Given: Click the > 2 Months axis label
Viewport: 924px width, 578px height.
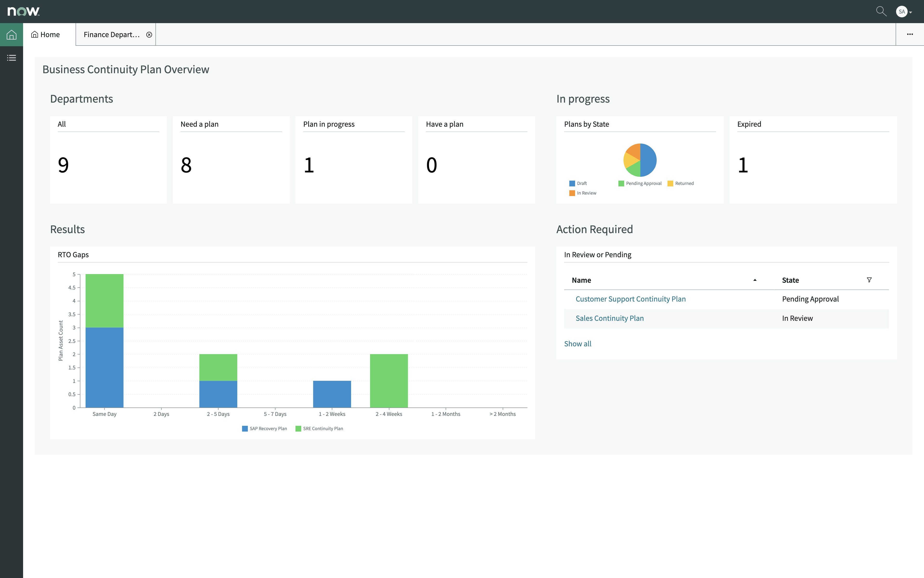Looking at the screenshot, I should tap(502, 414).
